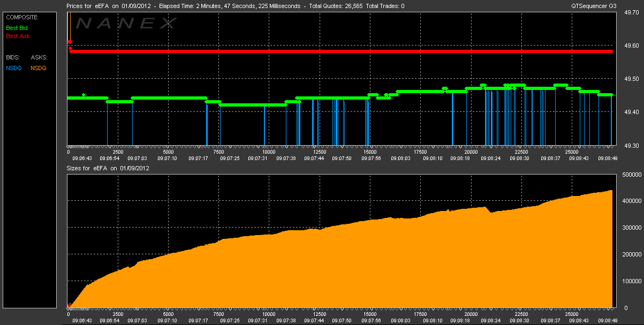This screenshot has width=644, height=325.
Task: Click 09:08:24 under the price chart
Action: [x=490, y=158]
